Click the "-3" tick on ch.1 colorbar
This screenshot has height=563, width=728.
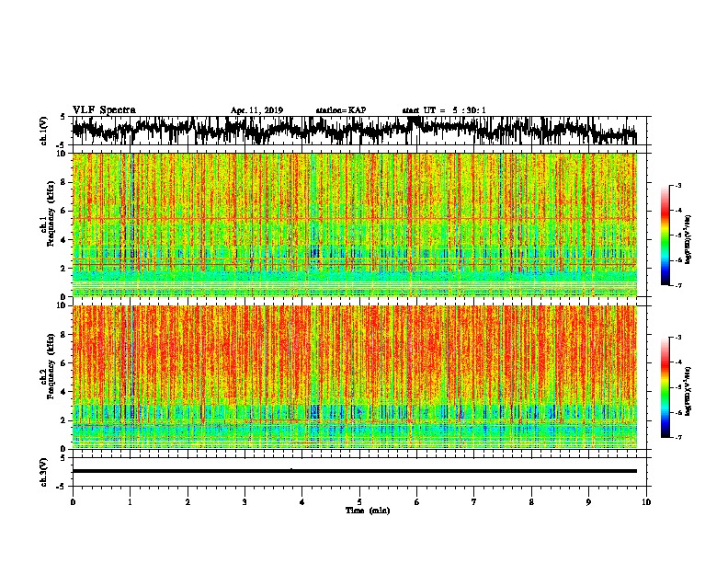coord(677,186)
